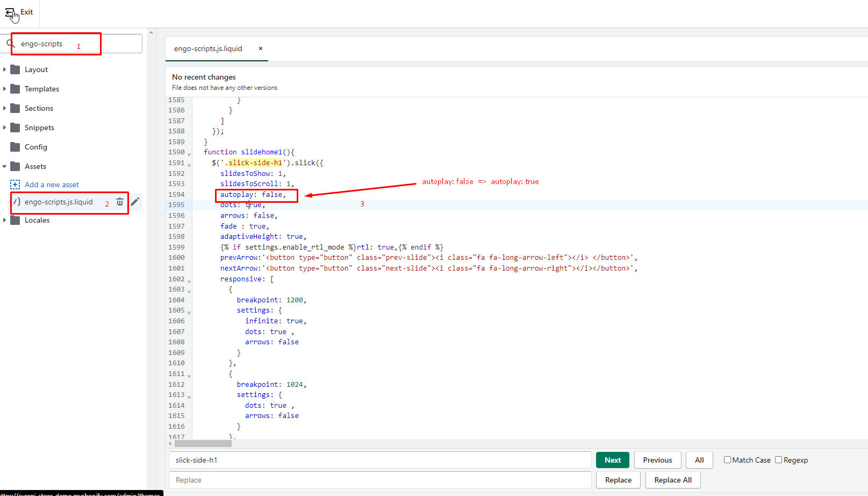The width and height of the screenshot is (868, 496).
Task: Click the Layout folder icon
Action: (x=15, y=69)
